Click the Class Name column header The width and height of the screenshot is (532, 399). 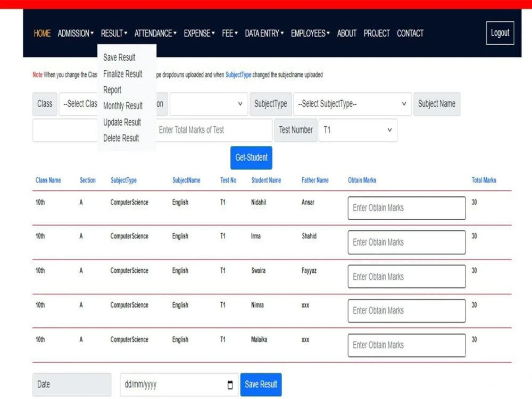click(48, 180)
